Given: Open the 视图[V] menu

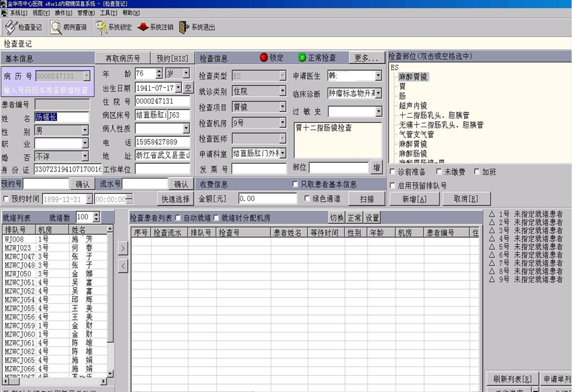Looking at the screenshot, I should 41,13.
